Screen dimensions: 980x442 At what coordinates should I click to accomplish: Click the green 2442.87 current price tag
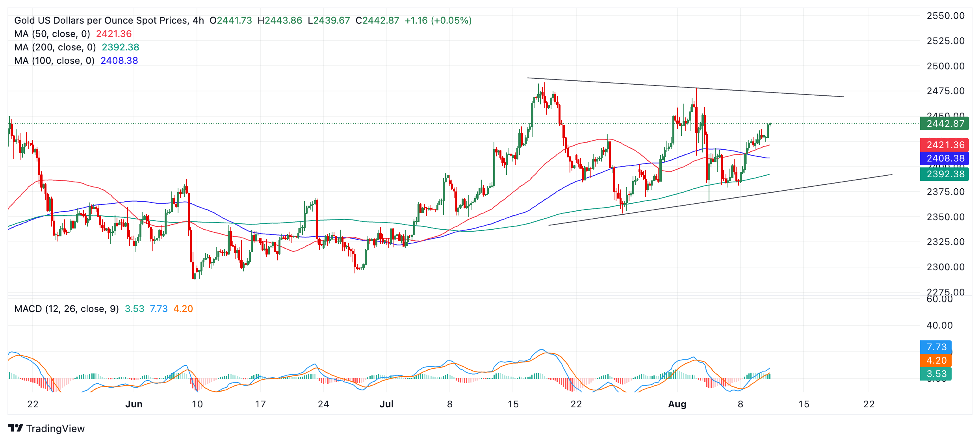[x=944, y=124]
